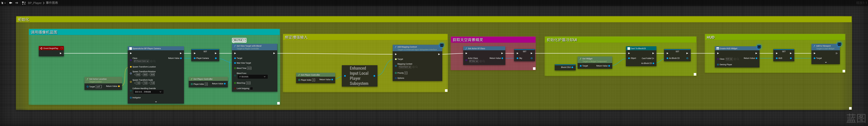
Task: Go forward with the right navigation arrow
Action: pos(17,3)
